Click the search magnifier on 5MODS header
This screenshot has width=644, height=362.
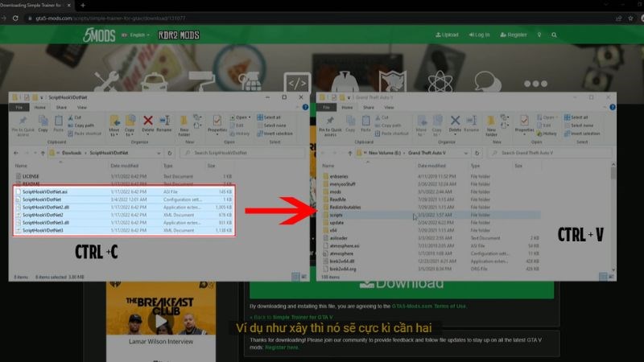[554, 35]
